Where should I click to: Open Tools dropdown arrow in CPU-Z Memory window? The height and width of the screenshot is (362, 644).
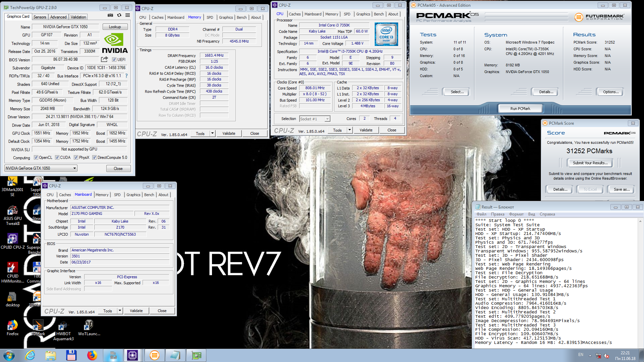[x=212, y=133]
